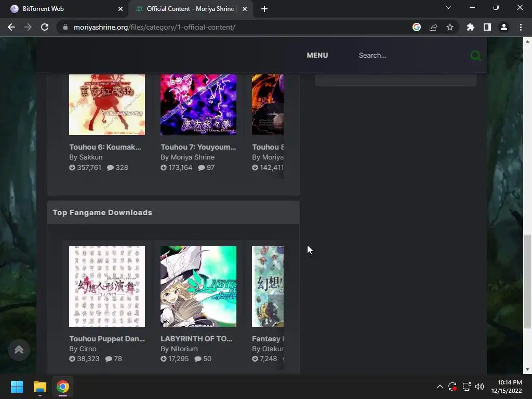
Task: Open the Labyrinth of Touhou thumbnail
Action: click(x=198, y=287)
